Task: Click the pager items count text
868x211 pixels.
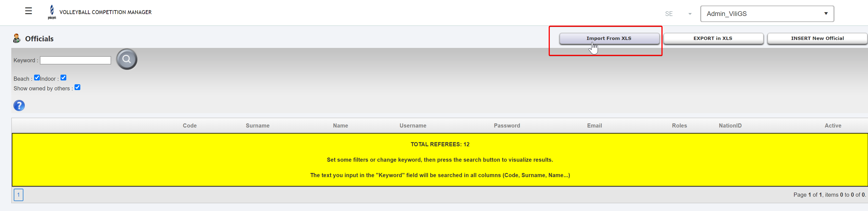Action: 829,195
